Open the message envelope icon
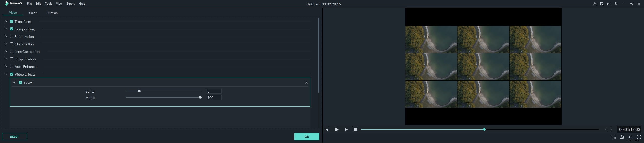 609,4
